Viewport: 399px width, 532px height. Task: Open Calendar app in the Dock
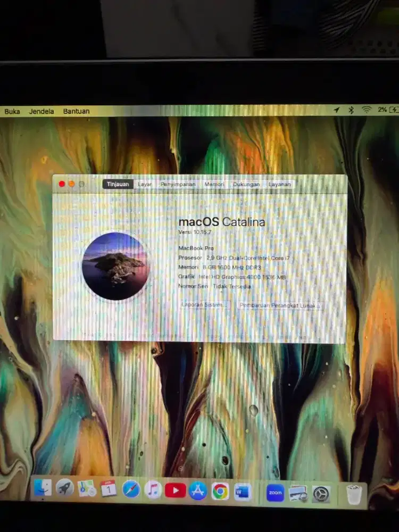point(109,489)
